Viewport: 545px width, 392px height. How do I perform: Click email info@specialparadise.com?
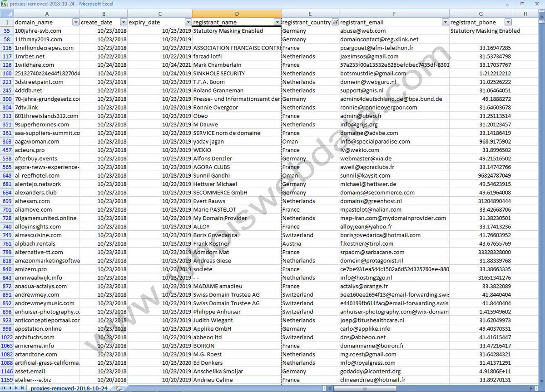394,142
